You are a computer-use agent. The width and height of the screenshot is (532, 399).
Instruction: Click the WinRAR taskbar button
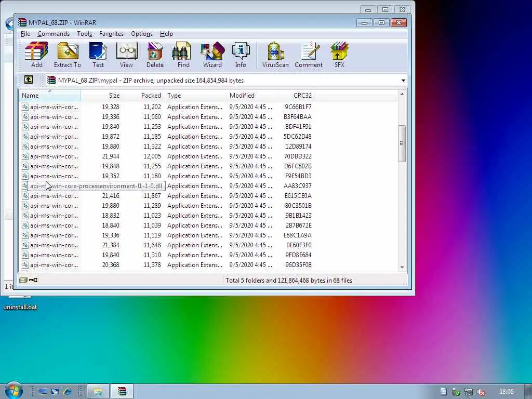122,392
